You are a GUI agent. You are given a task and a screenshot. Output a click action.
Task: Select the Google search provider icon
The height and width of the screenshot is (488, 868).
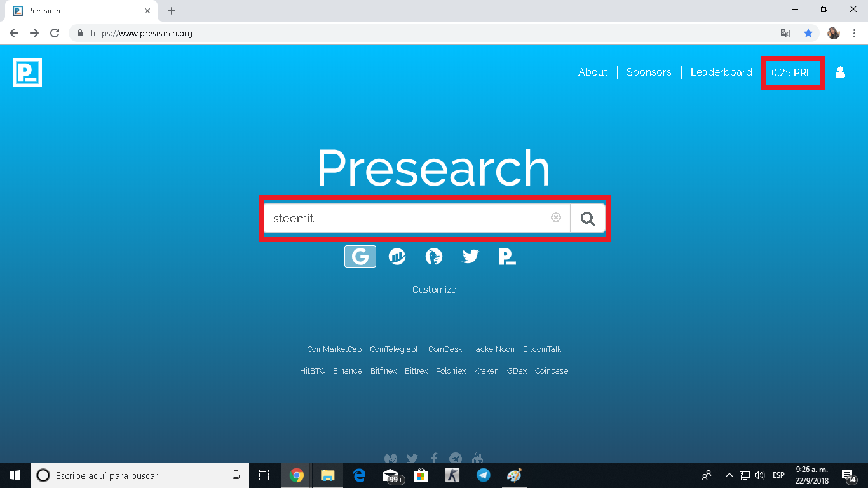coord(360,256)
